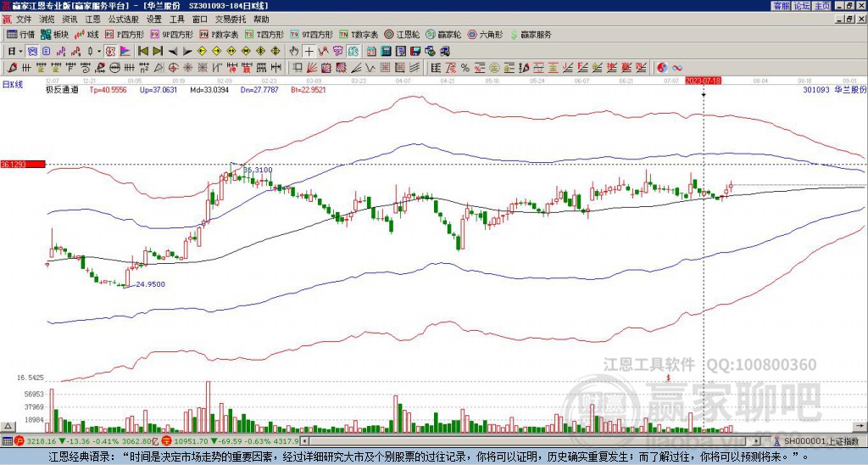Open the 交易委托 menu
Viewport: 868px width, 465px height.
(231, 20)
